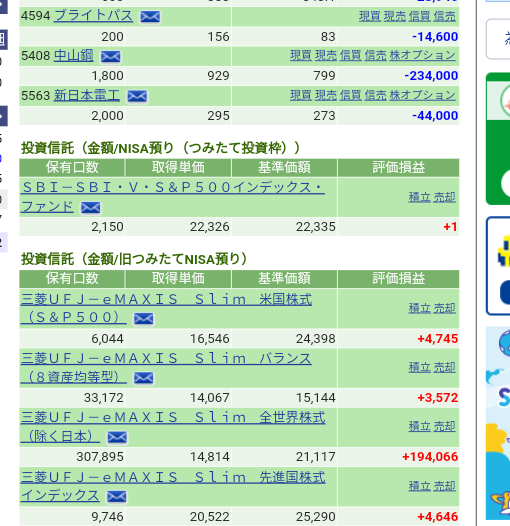
Task: Click 売却 for eMAXIS Slim 米国株式
Action: tap(445, 308)
